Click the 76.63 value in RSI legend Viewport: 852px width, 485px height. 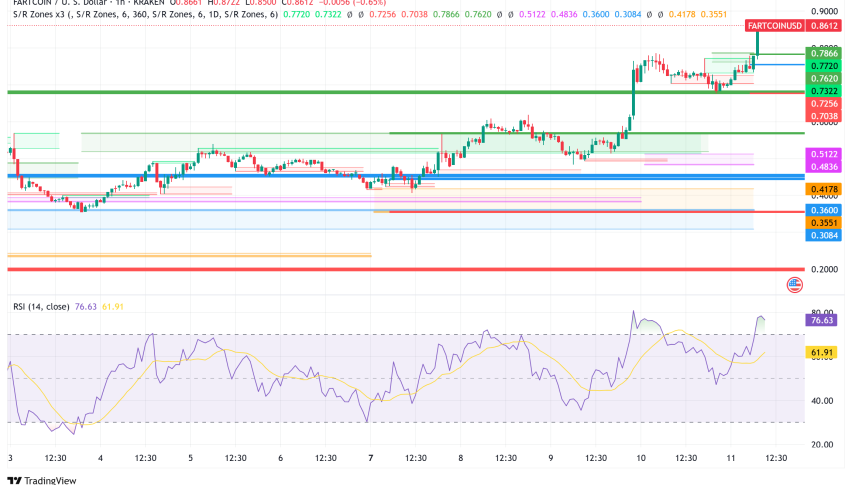(x=85, y=307)
